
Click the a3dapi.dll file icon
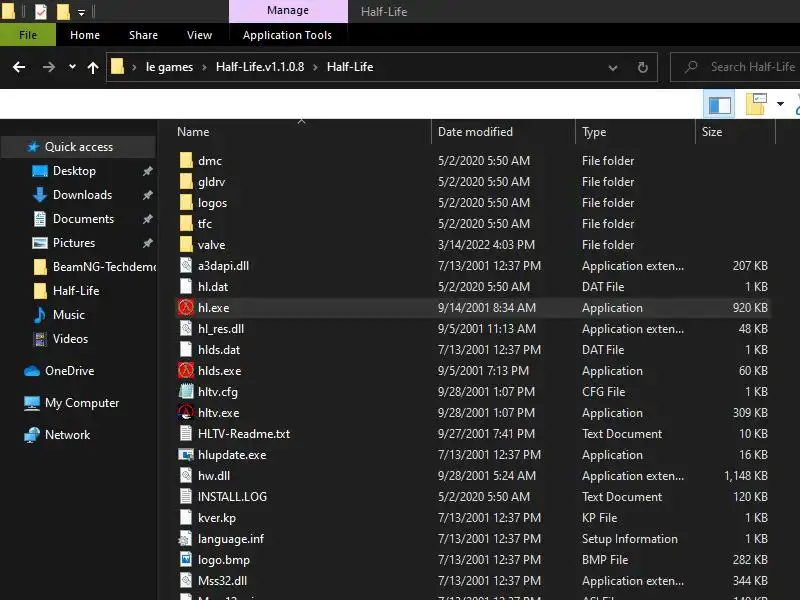[186, 266]
